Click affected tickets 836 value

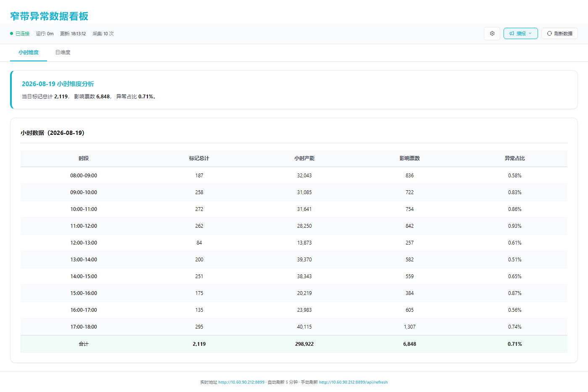[x=409, y=176]
